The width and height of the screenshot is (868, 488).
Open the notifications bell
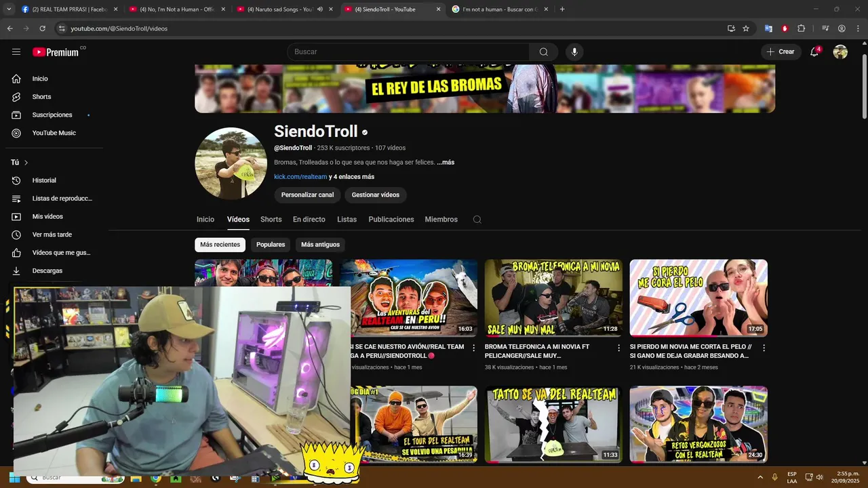click(x=814, y=52)
